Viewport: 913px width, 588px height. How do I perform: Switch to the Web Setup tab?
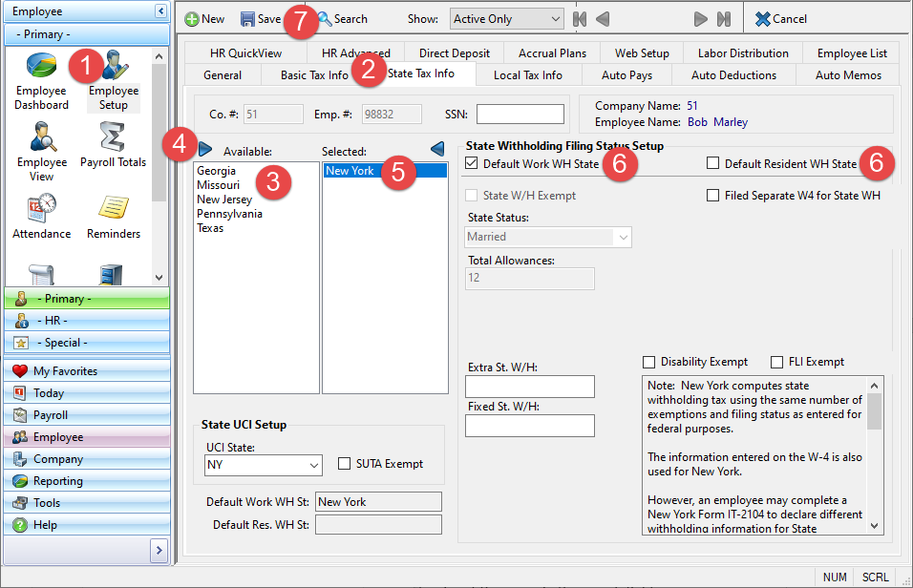(x=642, y=53)
